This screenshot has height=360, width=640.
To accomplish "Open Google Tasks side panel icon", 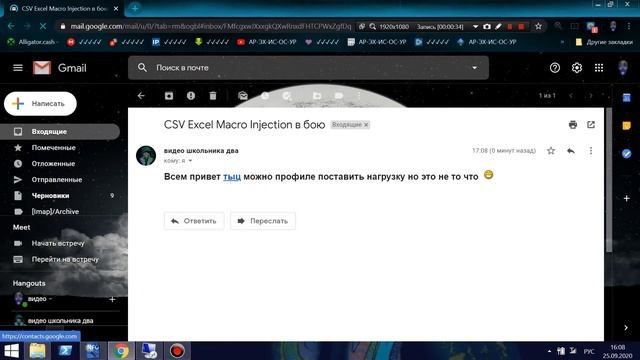I will 626,153.
